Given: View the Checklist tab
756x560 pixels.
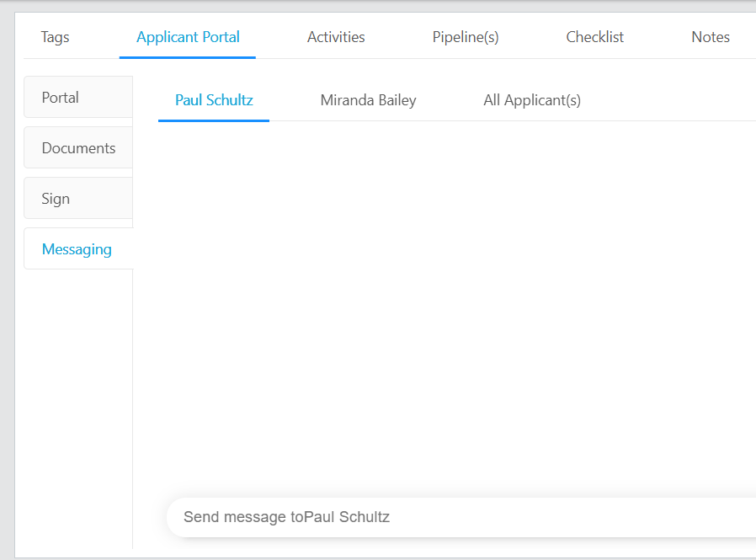Looking at the screenshot, I should 594,37.
